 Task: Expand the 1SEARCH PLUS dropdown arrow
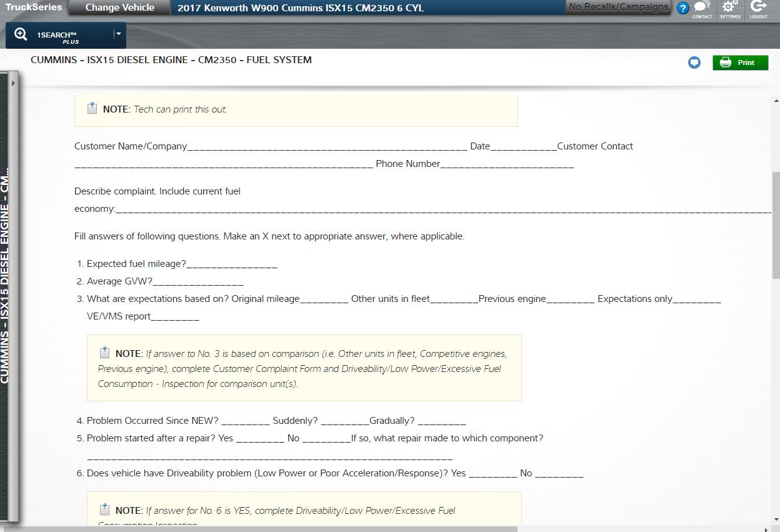(118, 34)
